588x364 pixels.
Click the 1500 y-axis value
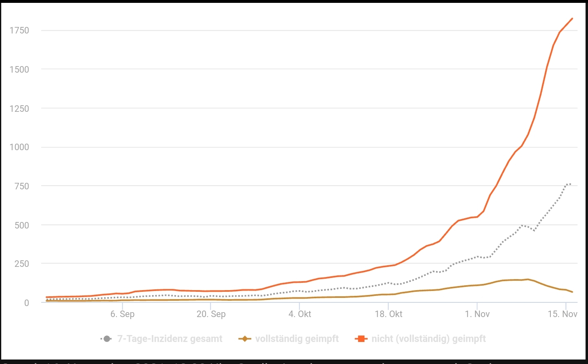coord(20,70)
